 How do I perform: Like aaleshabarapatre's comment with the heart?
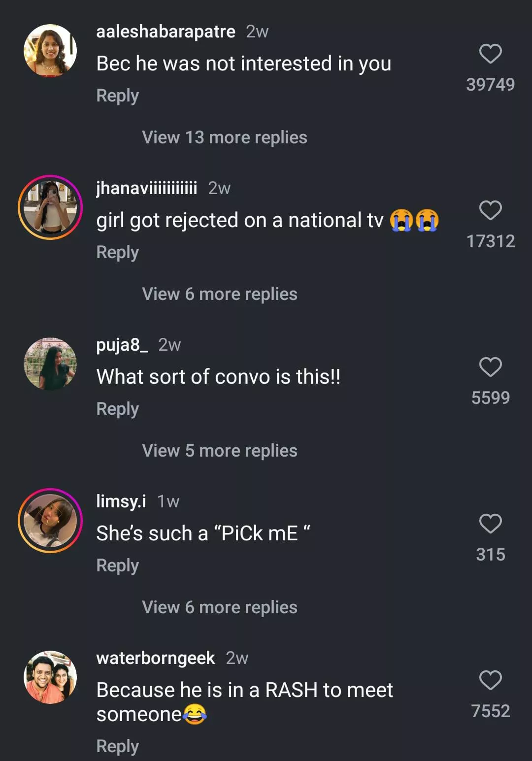(490, 54)
